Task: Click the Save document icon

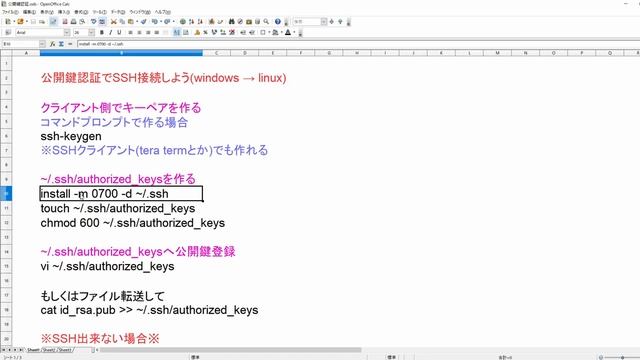Action: 33,22
